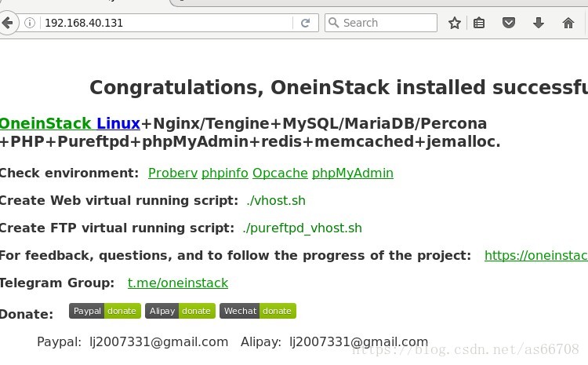Show bookmarks list icon
Image resolution: width=588 pixels, height=365 pixels.
(x=479, y=23)
